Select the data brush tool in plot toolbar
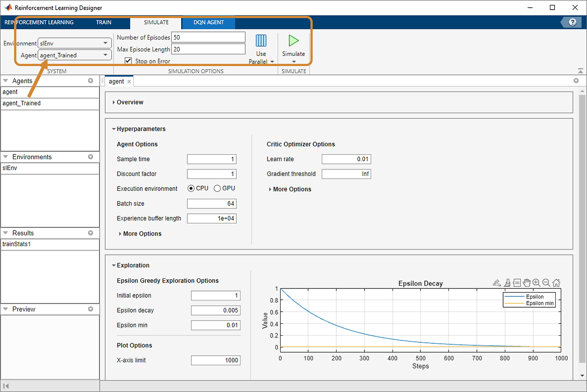 point(507,283)
